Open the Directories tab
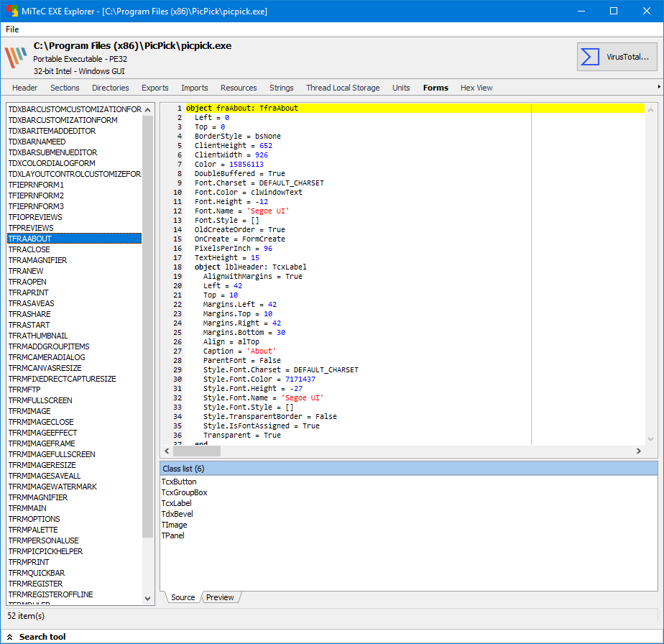 pos(111,88)
